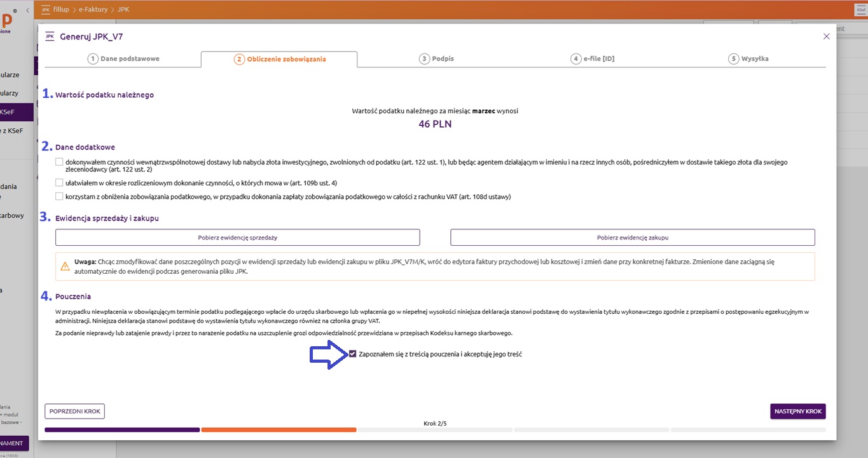The width and height of the screenshot is (868, 458).
Task: Click the KSeF icon in top-right corner
Action: point(860,10)
